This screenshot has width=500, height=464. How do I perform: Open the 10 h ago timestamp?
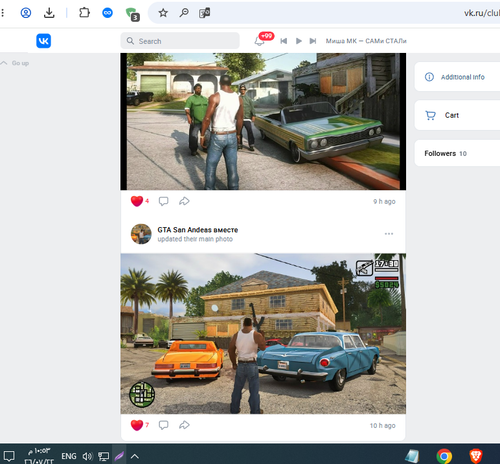click(383, 426)
